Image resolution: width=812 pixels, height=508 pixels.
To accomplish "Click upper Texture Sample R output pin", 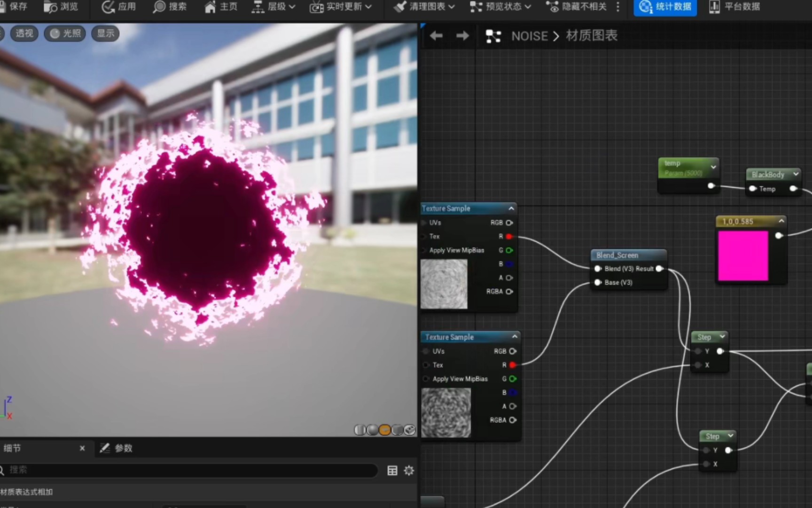I will pyautogui.click(x=509, y=237).
